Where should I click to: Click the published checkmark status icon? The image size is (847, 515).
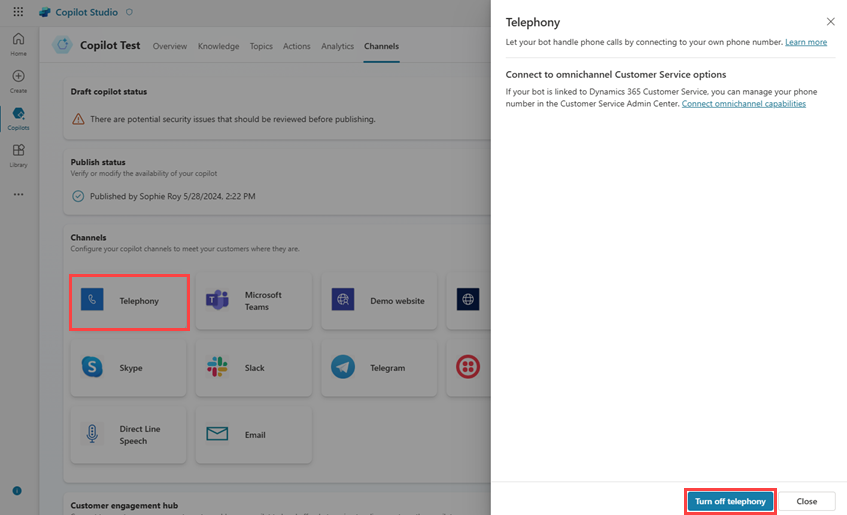tap(78, 196)
